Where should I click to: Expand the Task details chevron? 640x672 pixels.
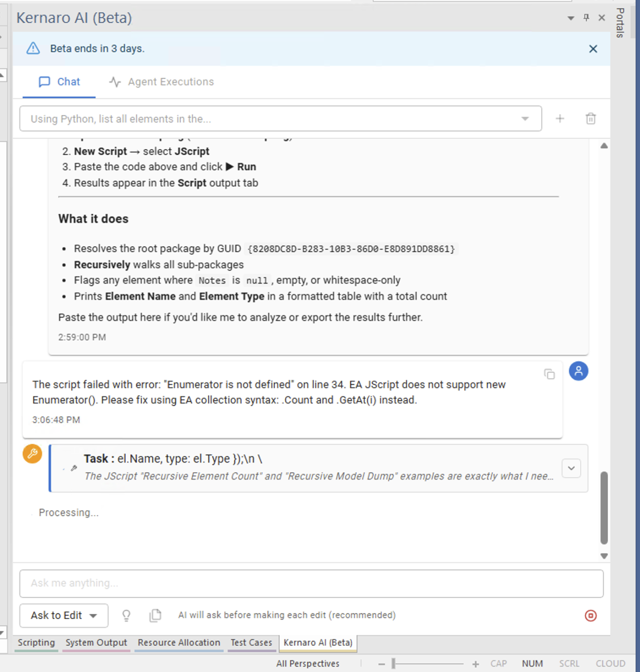click(x=571, y=468)
